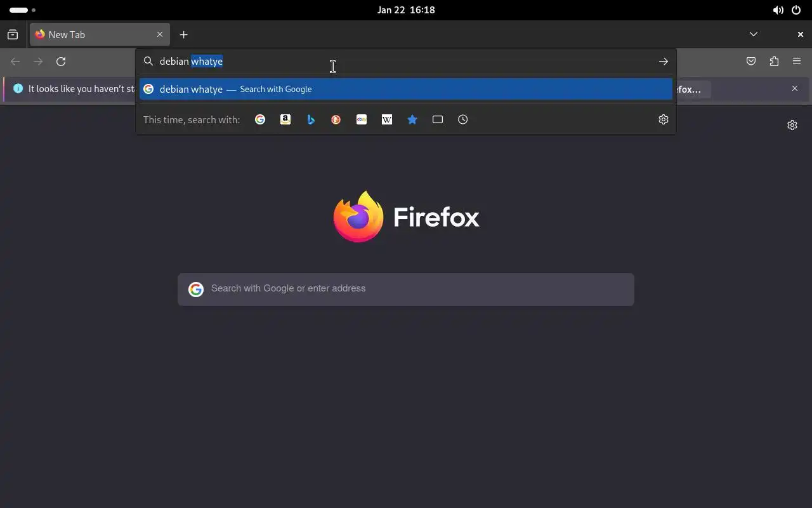The image size is (812, 508).
Task: Go forward one page
Action: pyautogui.click(x=38, y=62)
